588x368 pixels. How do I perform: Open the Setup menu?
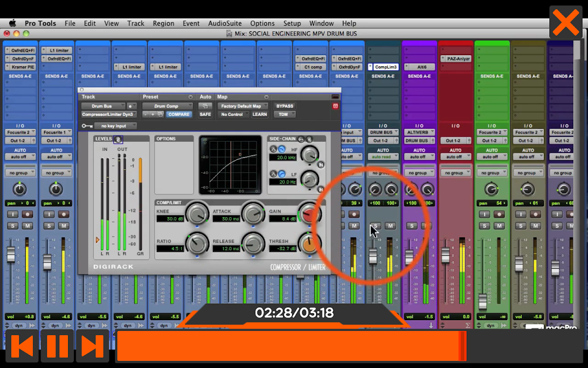point(292,23)
